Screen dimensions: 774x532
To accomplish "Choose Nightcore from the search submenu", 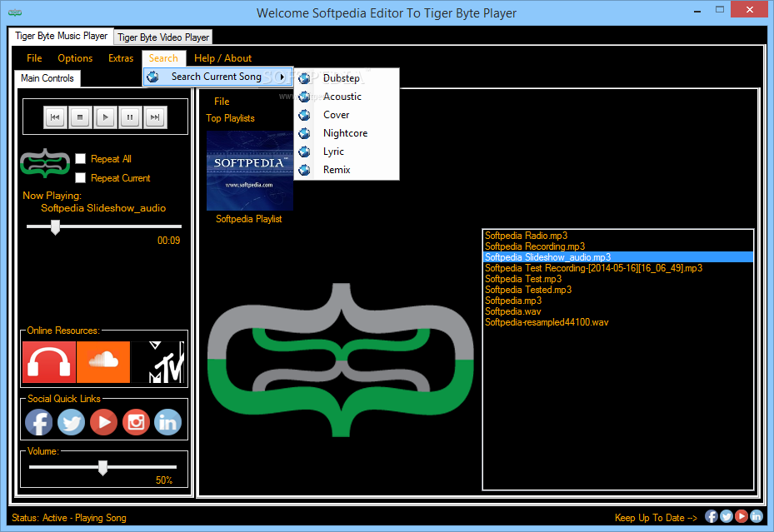I will 347,133.
